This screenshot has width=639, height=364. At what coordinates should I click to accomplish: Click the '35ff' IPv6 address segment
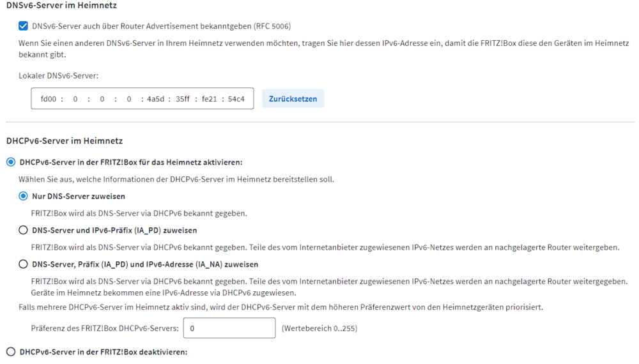pyautogui.click(x=183, y=99)
